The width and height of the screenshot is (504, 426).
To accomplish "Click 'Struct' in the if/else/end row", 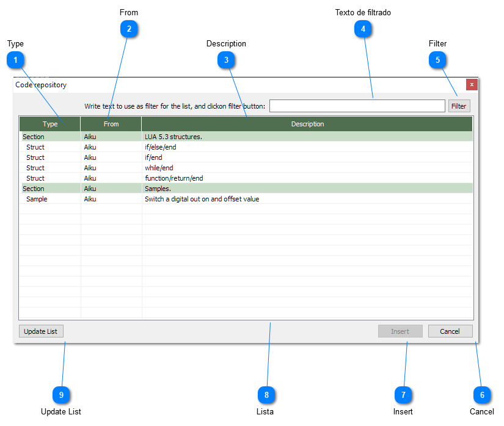I will pos(35,147).
